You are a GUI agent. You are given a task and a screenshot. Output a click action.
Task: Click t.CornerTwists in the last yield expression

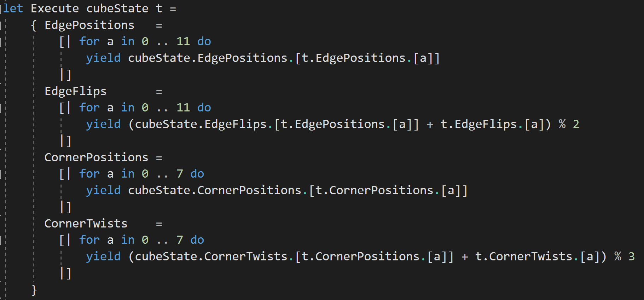tap(523, 256)
